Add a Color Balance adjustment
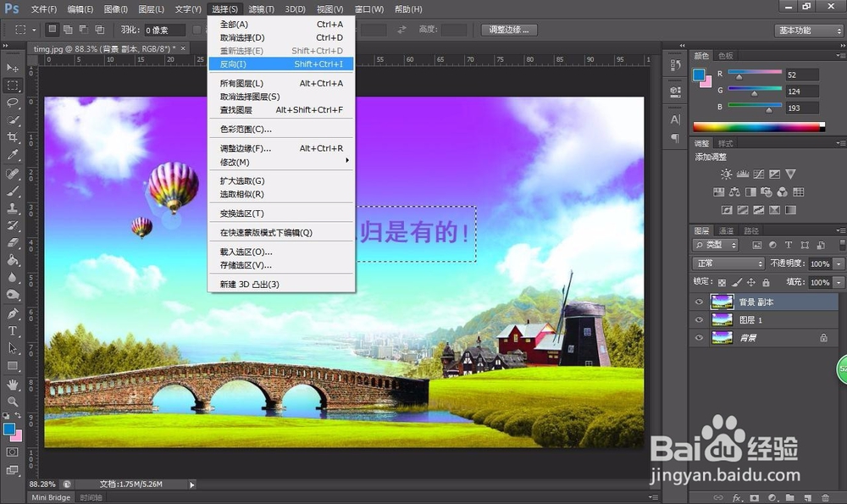 click(734, 191)
